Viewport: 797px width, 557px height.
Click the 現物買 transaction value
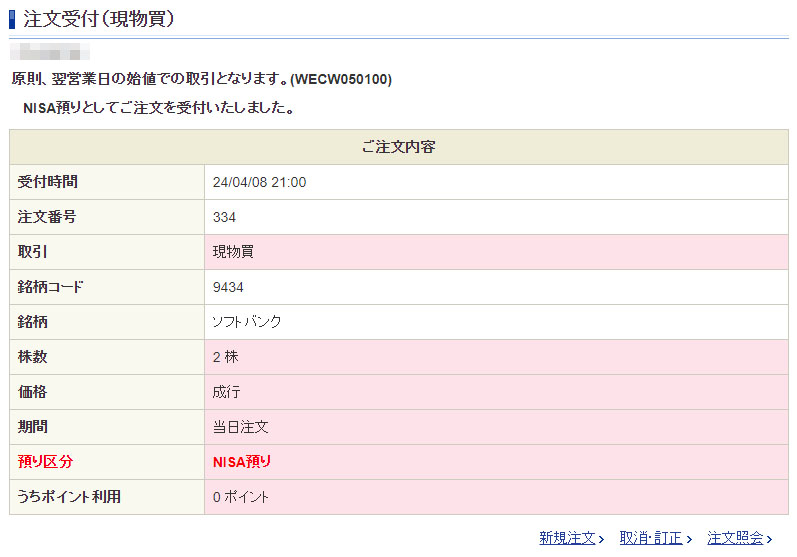click(233, 252)
